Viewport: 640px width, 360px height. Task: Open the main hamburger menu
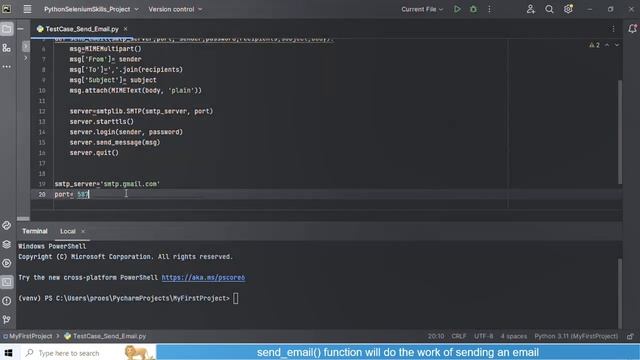27,9
